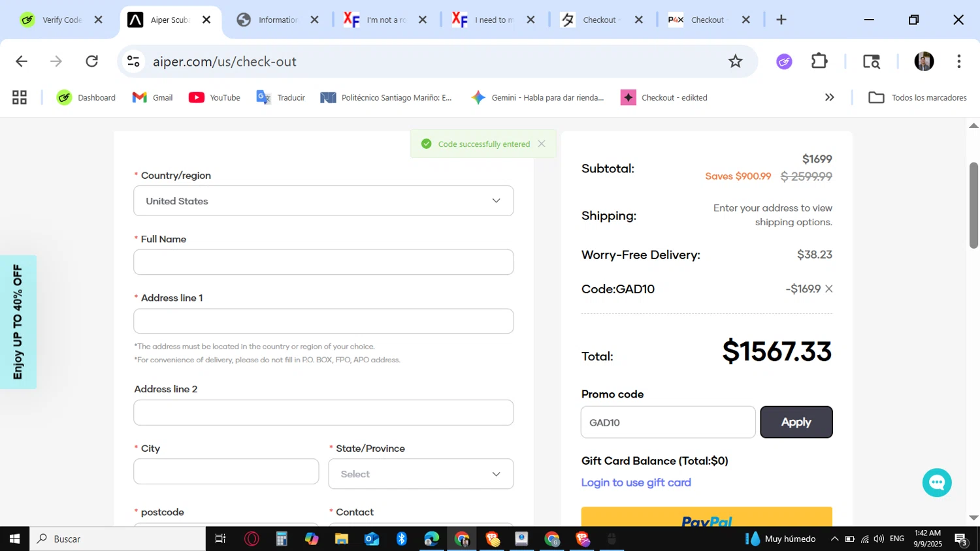Reload the checkout page
Image resolution: width=980 pixels, height=551 pixels.
(x=92, y=61)
